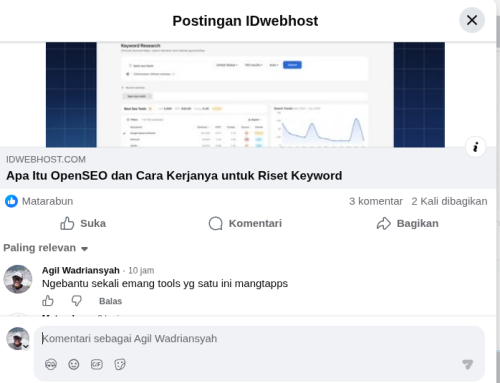Switch commenting identity via the avatar dropdown
Viewport: 500px width, 383px height.
click(18, 339)
